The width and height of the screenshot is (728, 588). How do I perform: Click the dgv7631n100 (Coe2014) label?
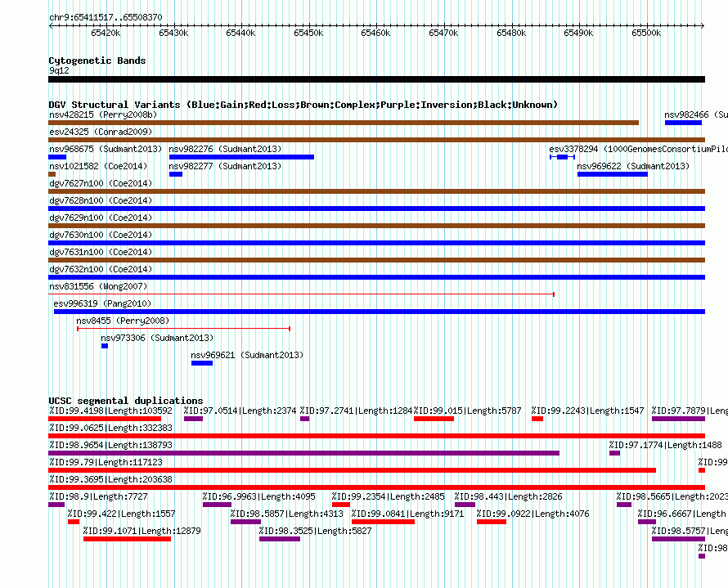(101, 252)
